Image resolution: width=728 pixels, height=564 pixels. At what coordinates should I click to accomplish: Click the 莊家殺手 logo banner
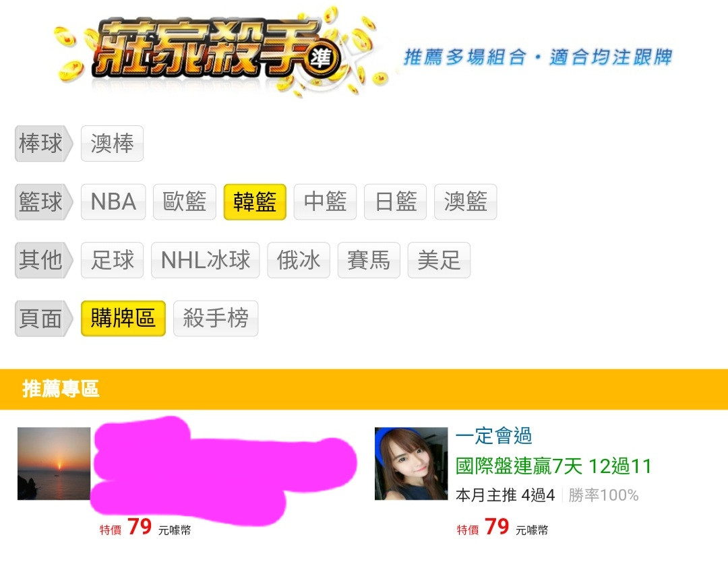coord(218,51)
